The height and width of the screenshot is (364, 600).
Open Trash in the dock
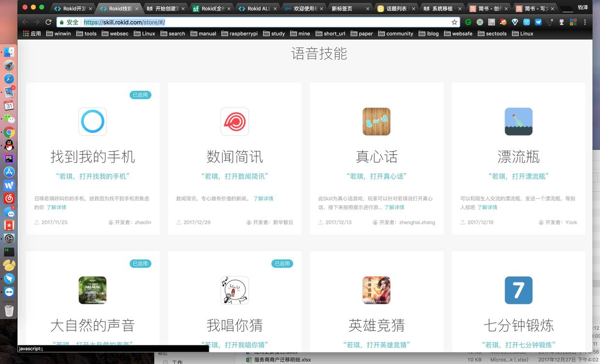(9, 310)
